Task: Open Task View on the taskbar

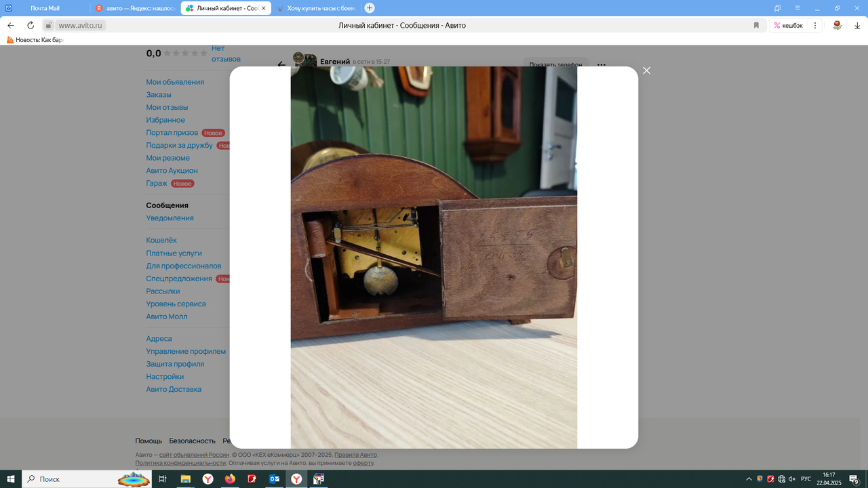Action: tap(163, 479)
